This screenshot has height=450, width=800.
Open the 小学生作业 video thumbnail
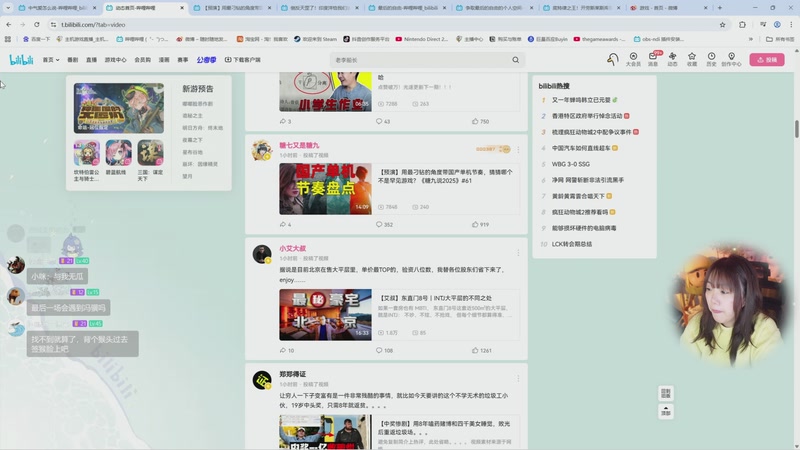pos(325,92)
